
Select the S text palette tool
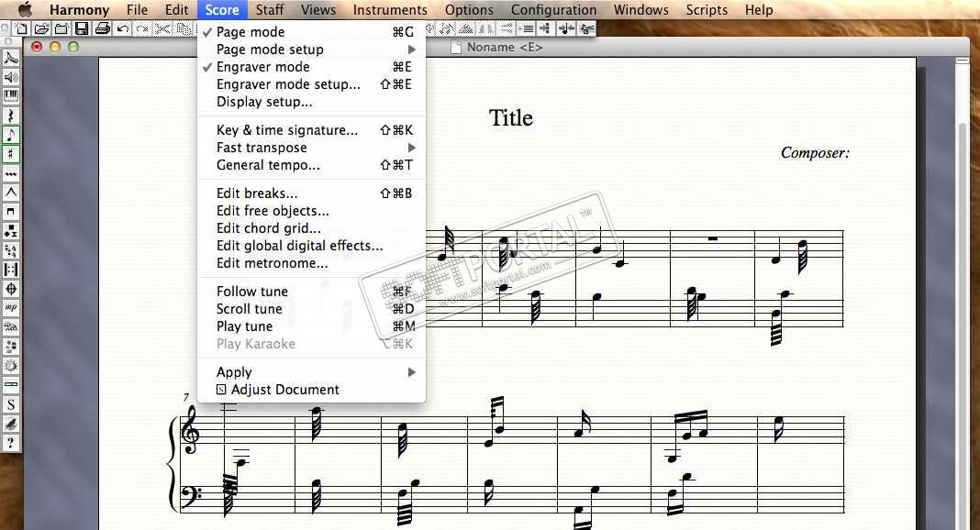pyautogui.click(x=11, y=404)
